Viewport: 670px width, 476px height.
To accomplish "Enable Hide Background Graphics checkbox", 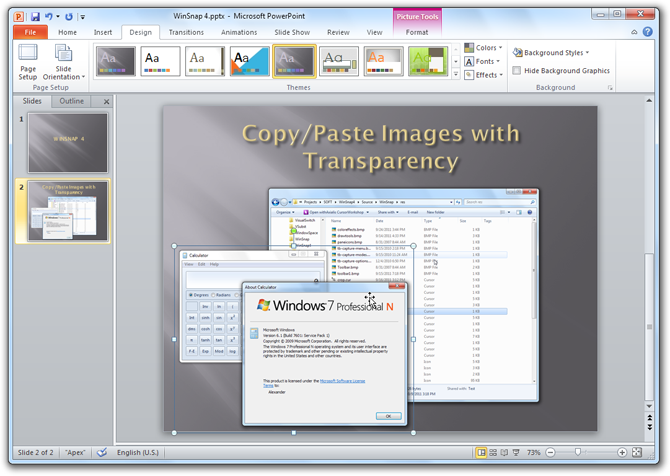I will (517, 70).
